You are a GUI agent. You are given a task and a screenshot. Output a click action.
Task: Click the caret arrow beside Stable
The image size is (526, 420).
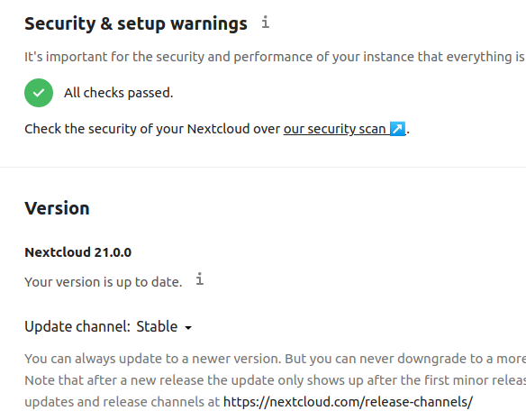coord(188,327)
